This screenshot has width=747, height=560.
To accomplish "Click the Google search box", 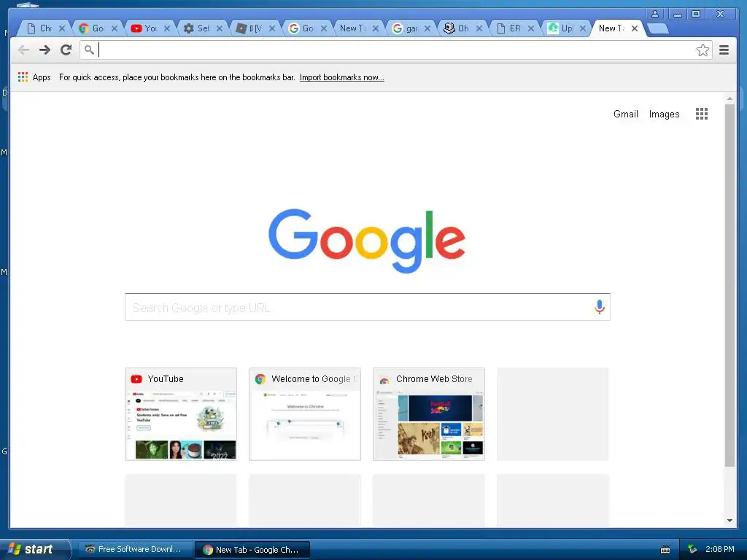I will (368, 307).
